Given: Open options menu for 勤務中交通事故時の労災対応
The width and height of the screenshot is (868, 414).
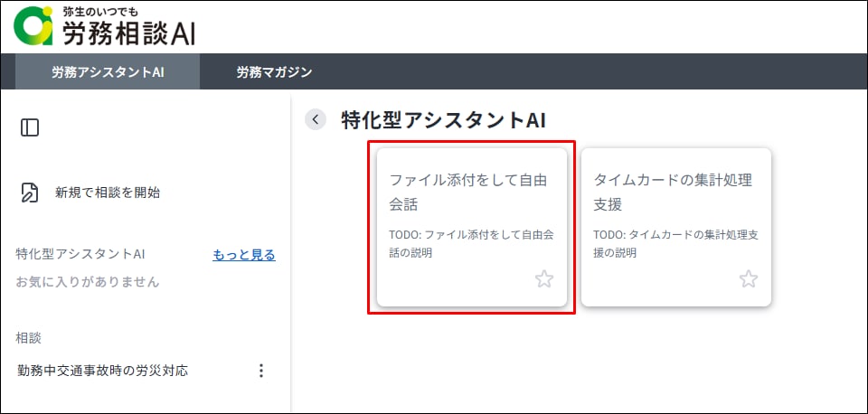Looking at the screenshot, I should coord(261,371).
